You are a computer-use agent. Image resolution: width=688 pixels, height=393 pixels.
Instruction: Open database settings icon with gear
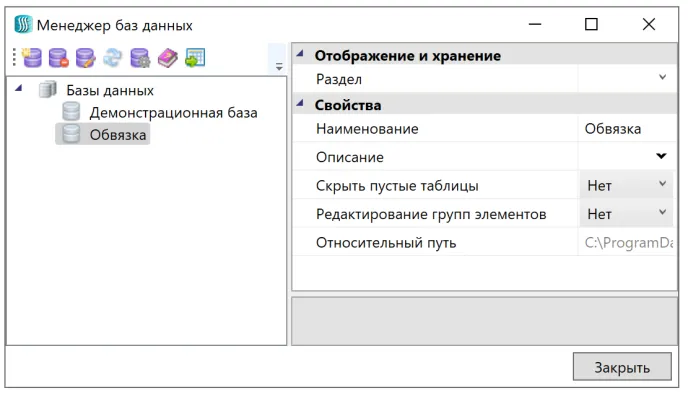point(140,57)
